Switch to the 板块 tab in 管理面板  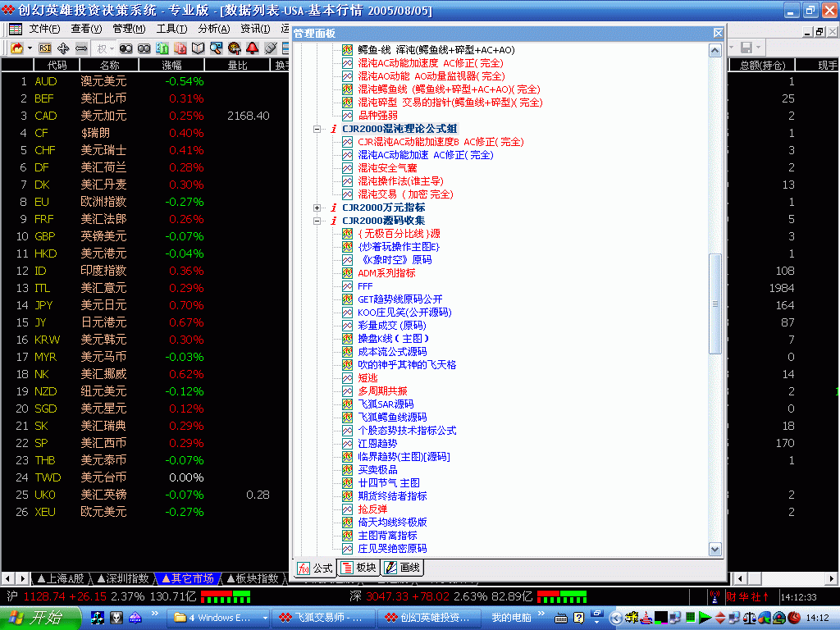point(359,568)
